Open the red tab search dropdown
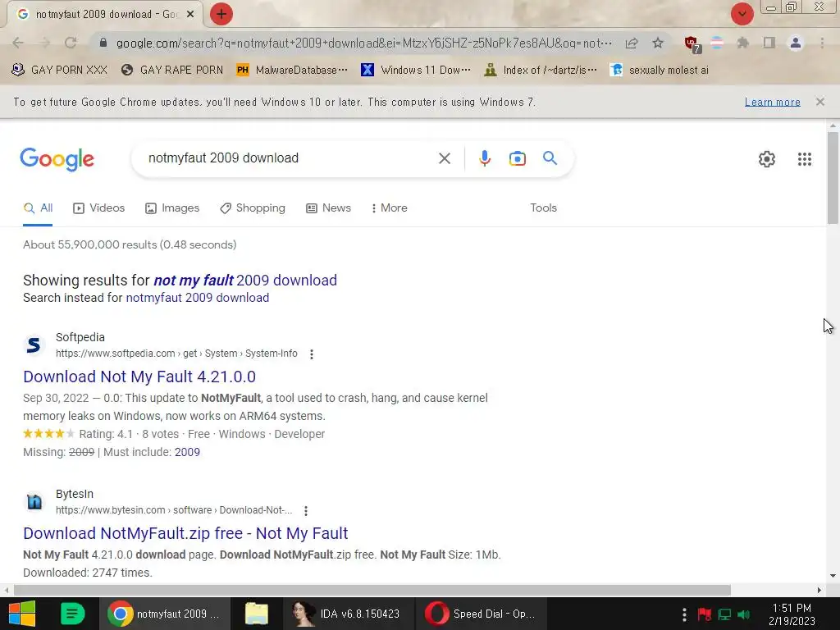 [742, 14]
